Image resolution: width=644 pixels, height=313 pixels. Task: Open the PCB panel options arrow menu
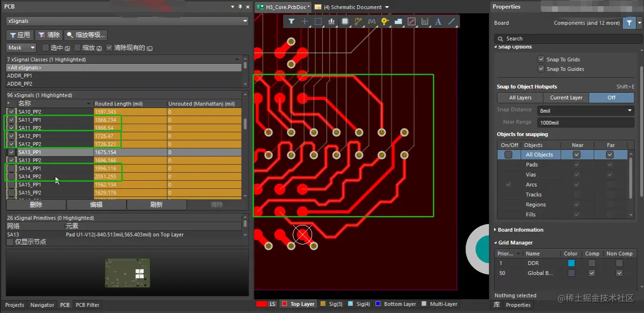click(233, 7)
